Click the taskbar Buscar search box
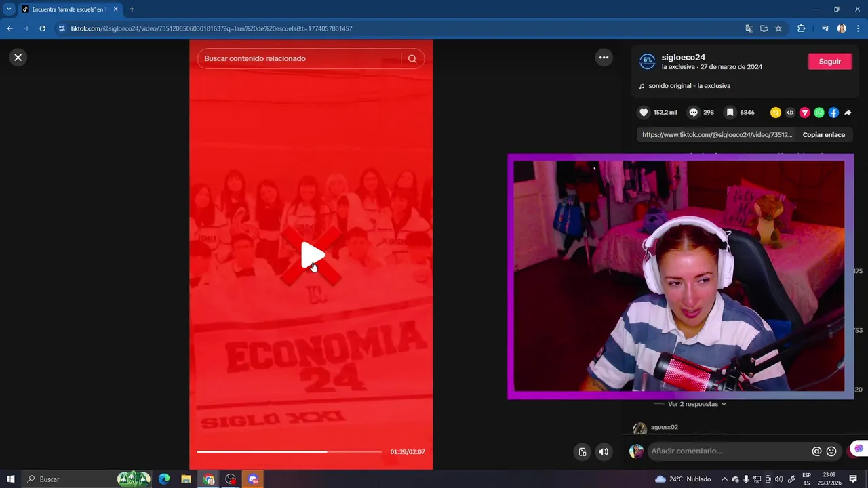 pyautogui.click(x=88, y=479)
